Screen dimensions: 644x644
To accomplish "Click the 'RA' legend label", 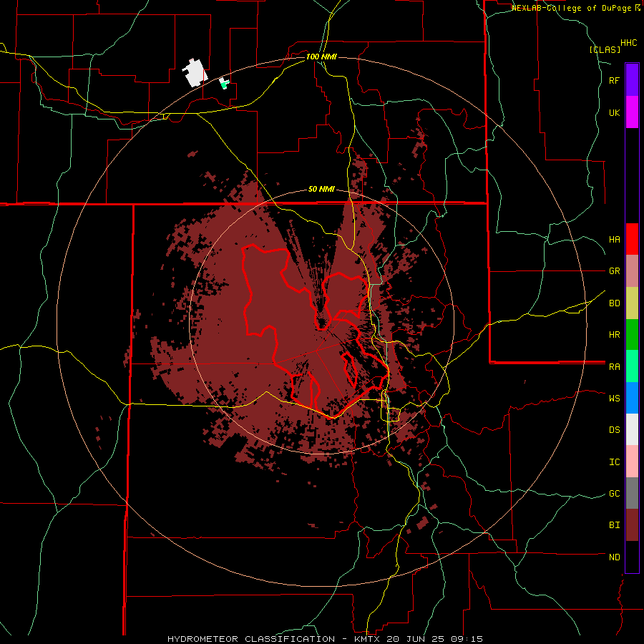I will [x=614, y=367].
